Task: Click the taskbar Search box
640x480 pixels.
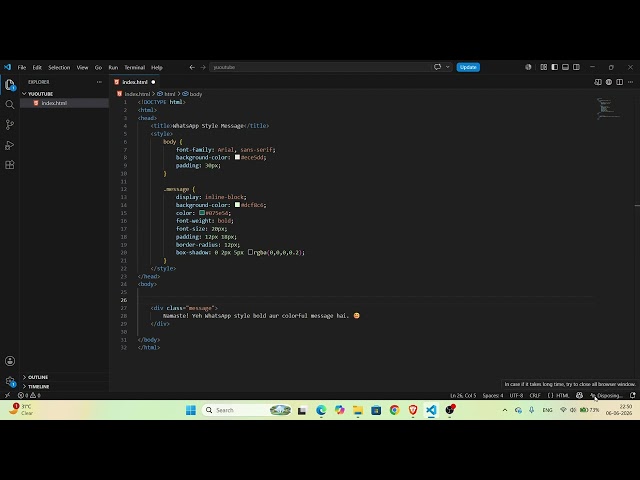Action: click(x=247, y=410)
